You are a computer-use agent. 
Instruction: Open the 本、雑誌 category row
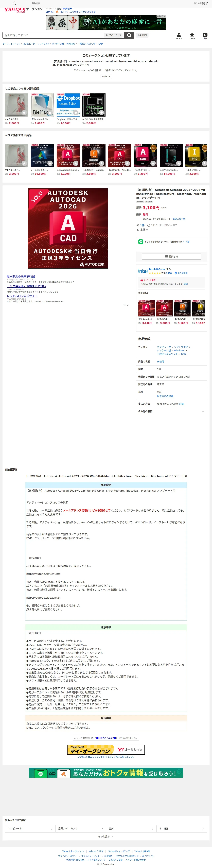181,829
